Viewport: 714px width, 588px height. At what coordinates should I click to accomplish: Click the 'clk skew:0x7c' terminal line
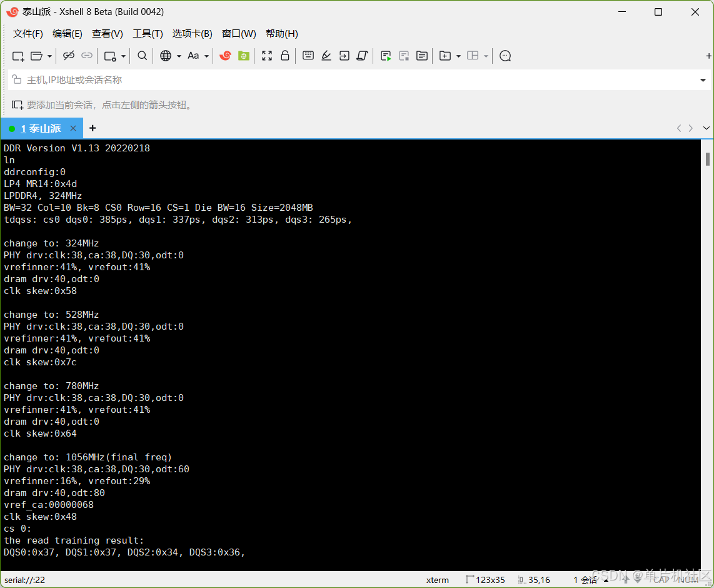[40, 362]
